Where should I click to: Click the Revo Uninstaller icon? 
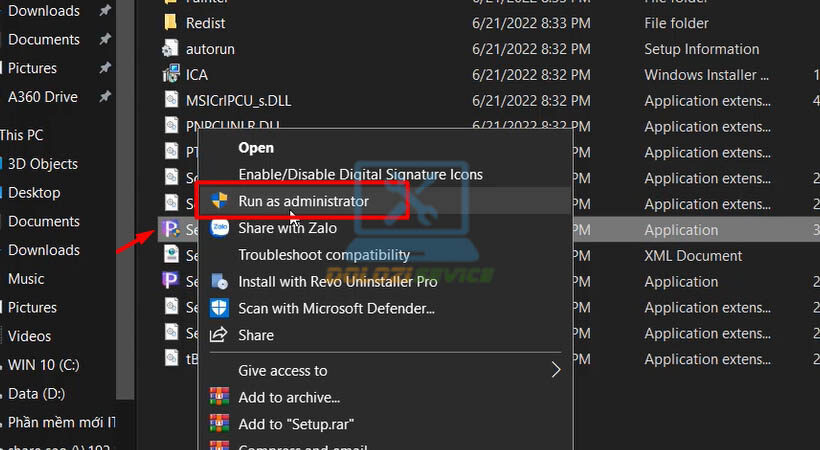[219, 282]
